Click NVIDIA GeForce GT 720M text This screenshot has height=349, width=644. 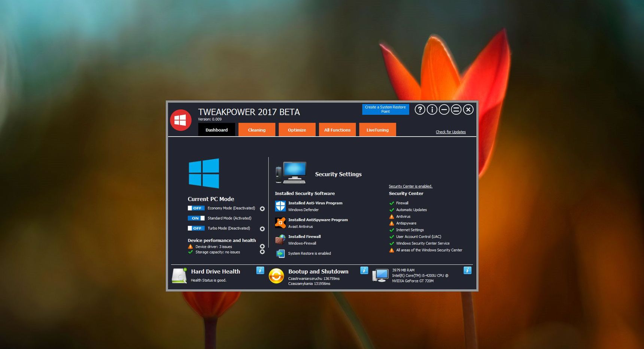pyautogui.click(x=413, y=281)
